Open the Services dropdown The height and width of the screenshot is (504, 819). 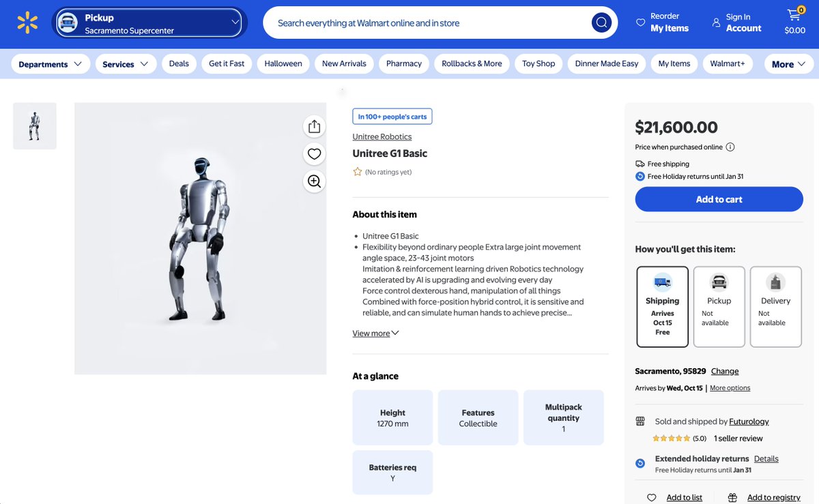(x=126, y=64)
